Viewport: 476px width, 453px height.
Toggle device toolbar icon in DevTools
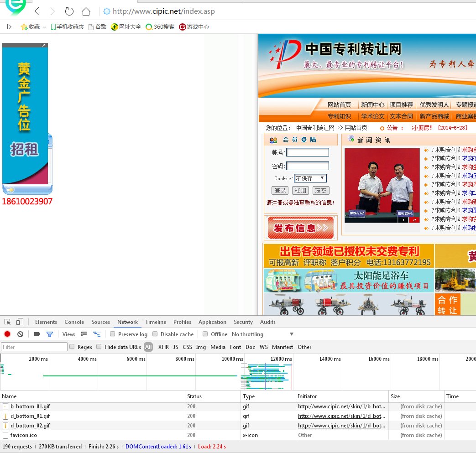pyautogui.click(x=20, y=322)
